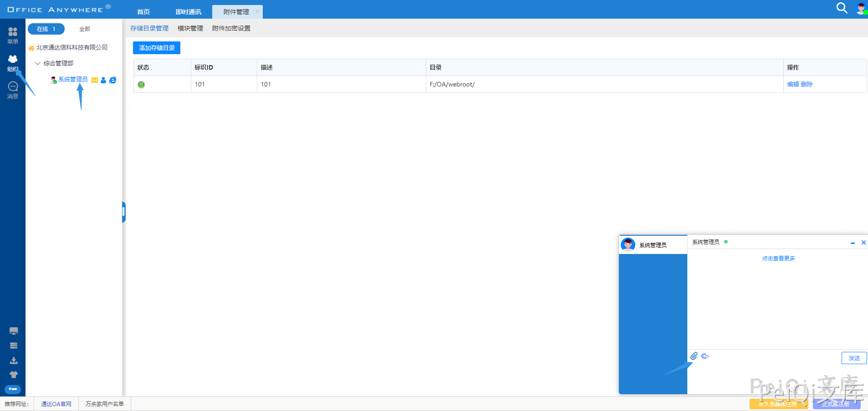Viewport: 868px width, 411px height.
Task: Select 综合管理部 department in tree
Action: pos(58,63)
